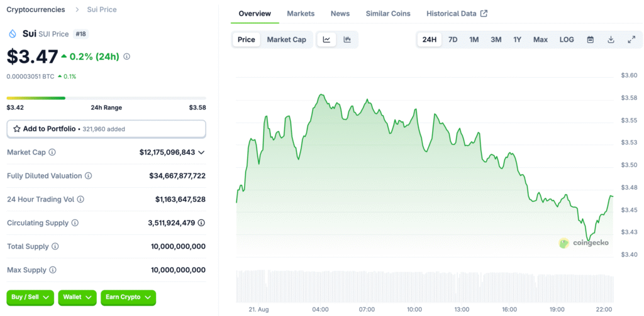Select Market Cap chart toggle

pos(286,40)
